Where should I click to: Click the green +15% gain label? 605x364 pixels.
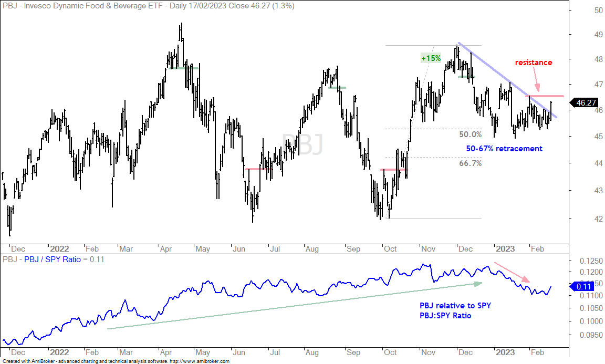pos(431,58)
